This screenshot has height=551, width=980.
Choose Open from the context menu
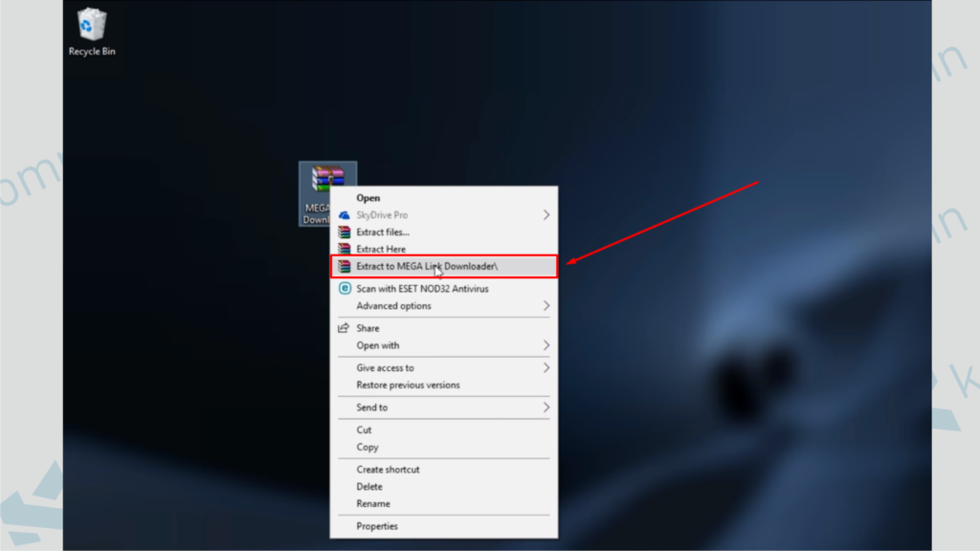(x=368, y=198)
